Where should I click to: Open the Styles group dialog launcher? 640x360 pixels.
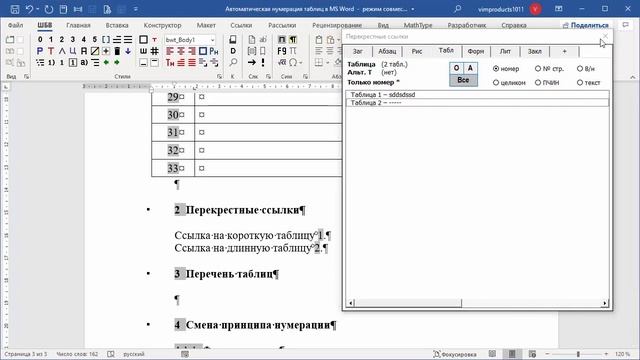(x=219, y=76)
